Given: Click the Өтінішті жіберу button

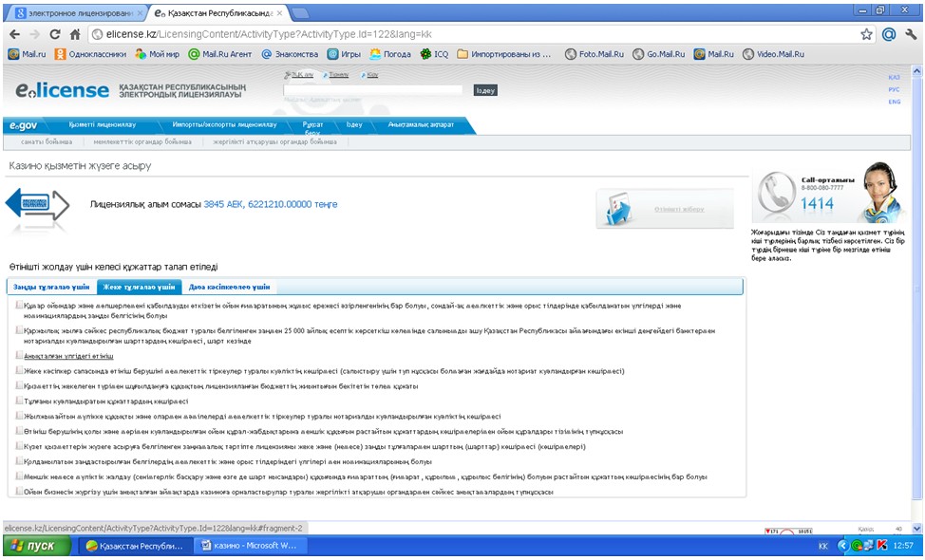Looking at the screenshot, I should coord(665,209).
